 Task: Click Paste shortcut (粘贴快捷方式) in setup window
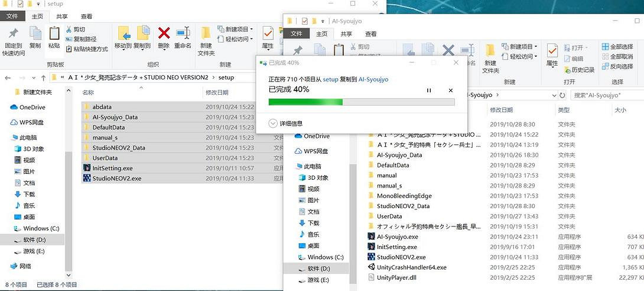click(x=87, y=49)
